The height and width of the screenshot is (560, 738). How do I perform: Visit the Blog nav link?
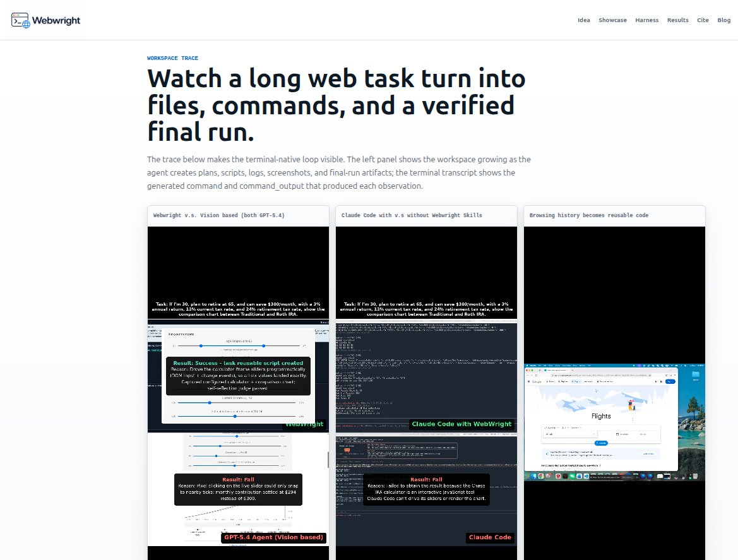pos(723,20)
